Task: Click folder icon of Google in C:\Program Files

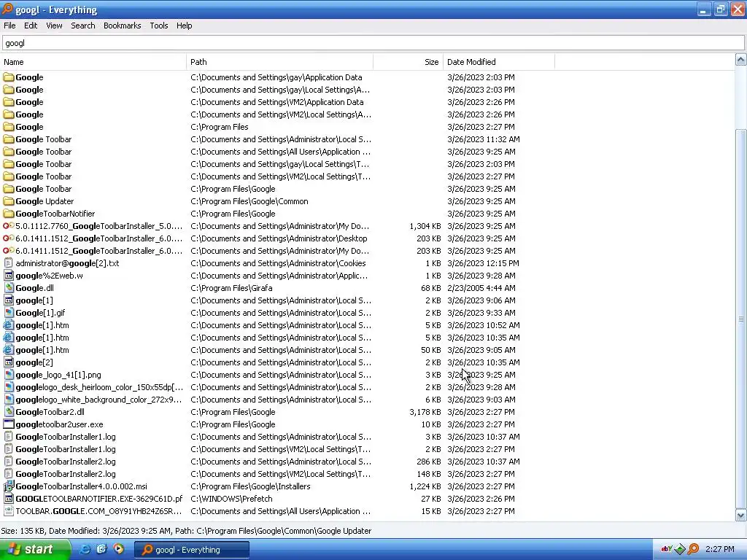Action: coord(9,127)
